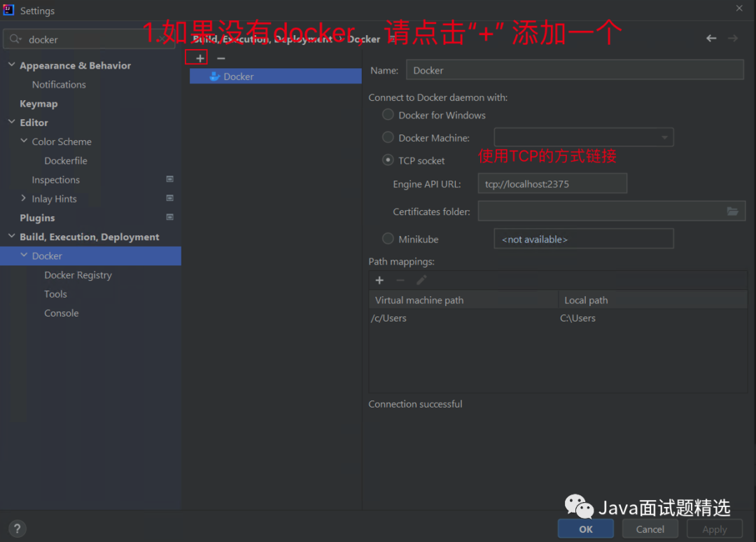
Task: Click the Local path column header
Action: tap(653, 300)
